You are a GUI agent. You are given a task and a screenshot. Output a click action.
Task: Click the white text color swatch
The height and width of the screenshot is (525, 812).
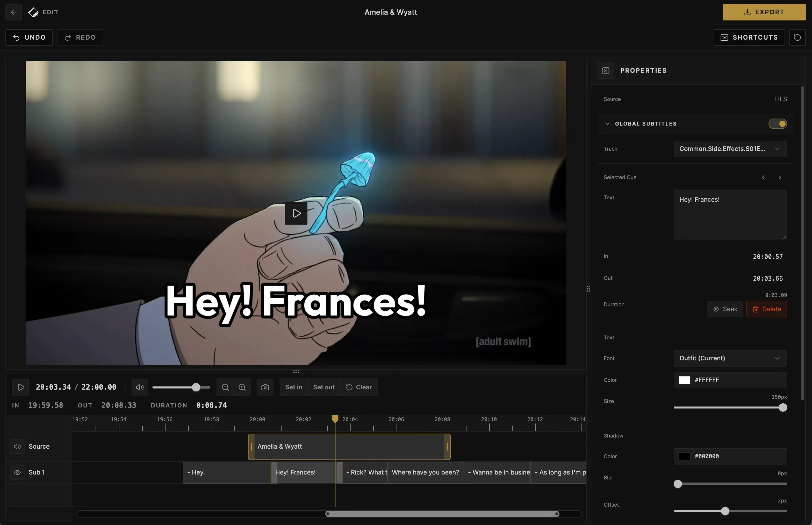point(684,380)
